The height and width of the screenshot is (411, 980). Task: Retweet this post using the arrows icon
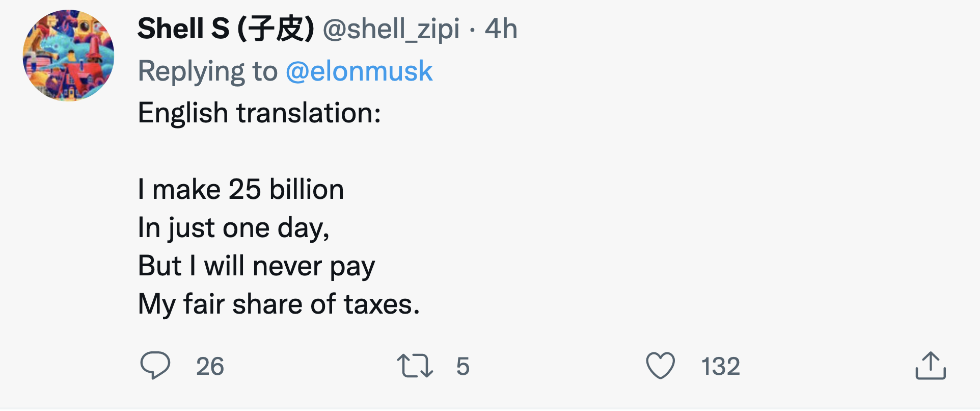(415, 366)
